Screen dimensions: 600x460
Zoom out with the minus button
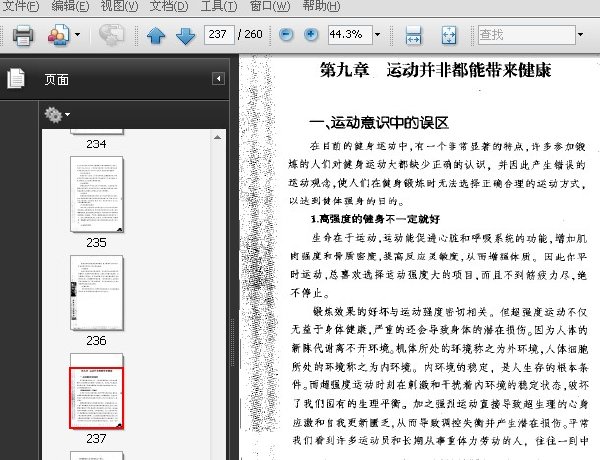[x=286, y=35]
